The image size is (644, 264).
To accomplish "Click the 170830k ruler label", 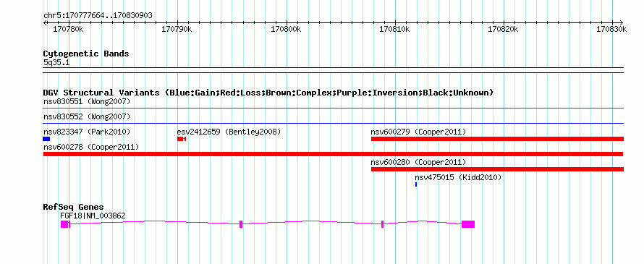I will [x=611, y=29].
